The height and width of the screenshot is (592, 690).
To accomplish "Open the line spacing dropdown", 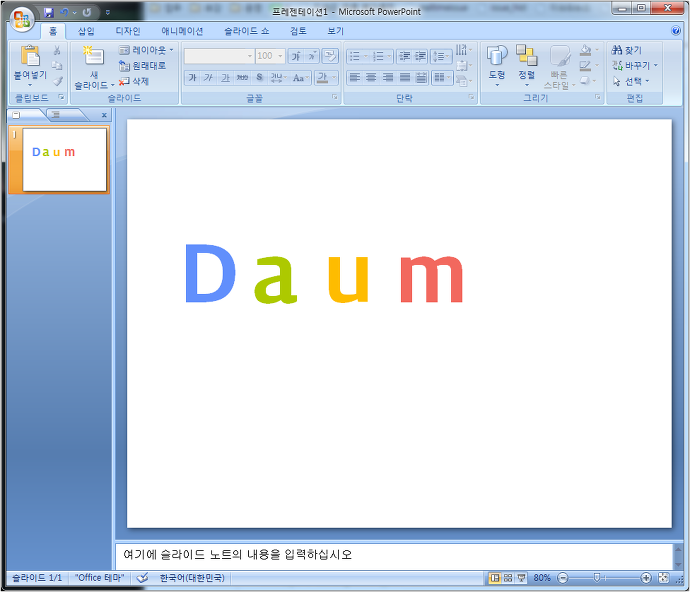I will tap(441, 56).
